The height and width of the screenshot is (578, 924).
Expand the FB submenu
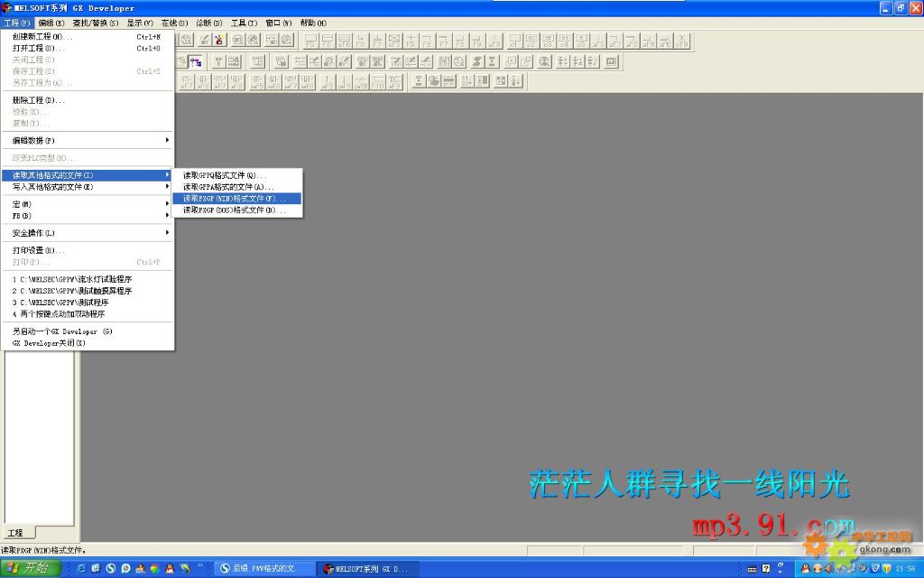88,216
